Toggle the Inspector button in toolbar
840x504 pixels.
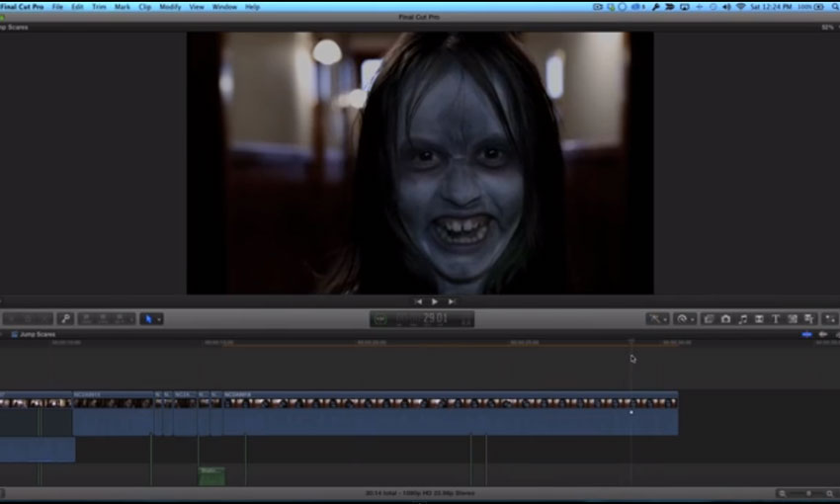(830, 319)
